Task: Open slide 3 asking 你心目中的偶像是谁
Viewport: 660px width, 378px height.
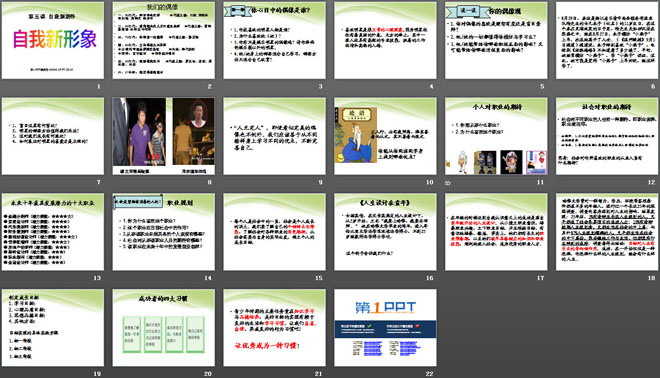Action: point(274,40)
